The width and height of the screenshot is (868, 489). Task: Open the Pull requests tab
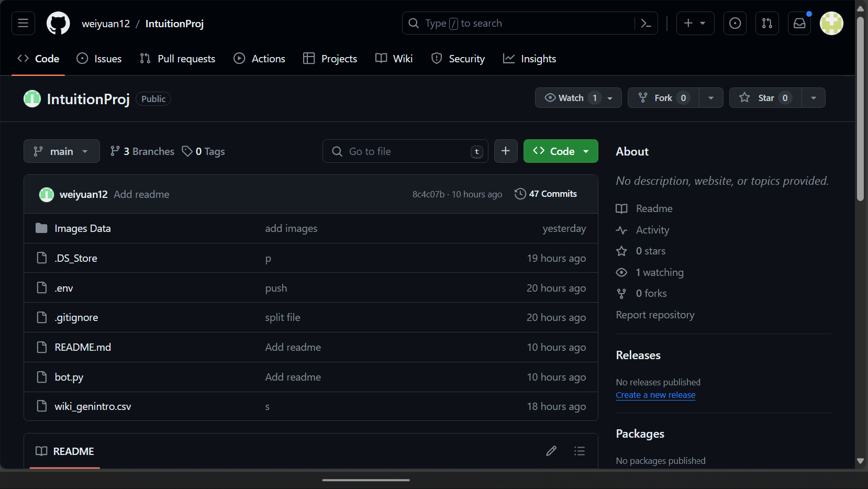(x=177, y=59)
